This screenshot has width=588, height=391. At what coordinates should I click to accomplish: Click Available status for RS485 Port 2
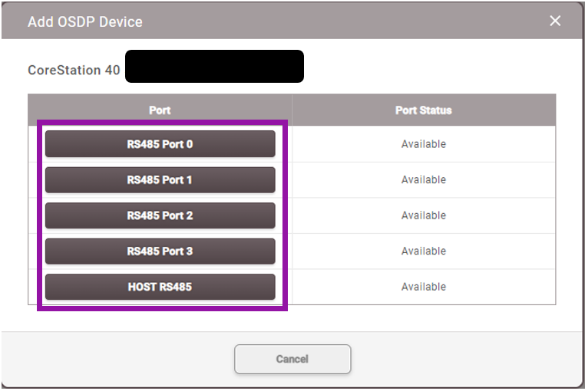[424, 215]
